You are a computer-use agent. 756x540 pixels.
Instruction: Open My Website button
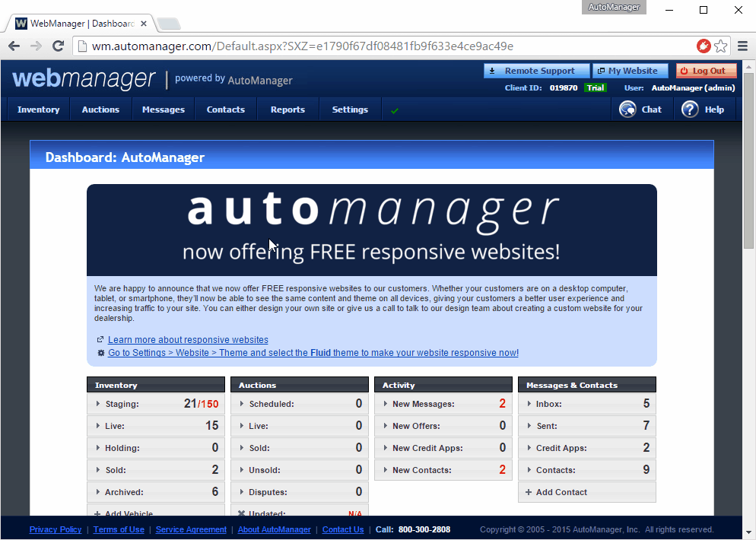631,71
